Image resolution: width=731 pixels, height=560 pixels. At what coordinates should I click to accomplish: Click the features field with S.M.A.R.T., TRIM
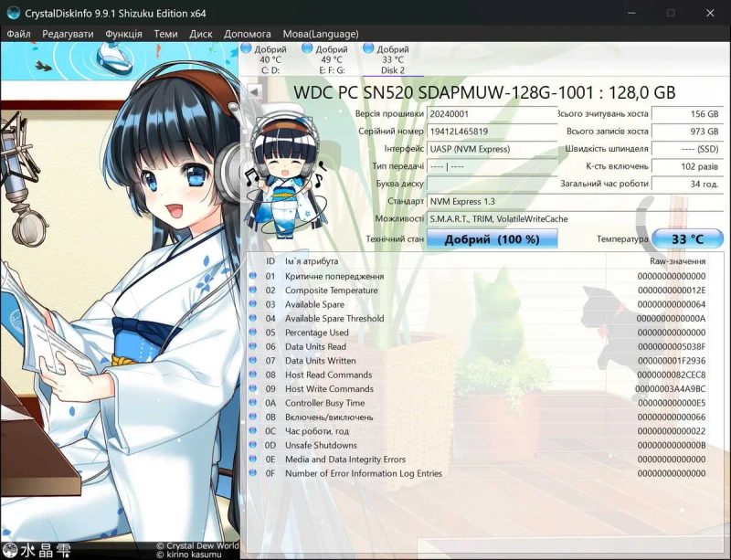click(x=575, y=218)
